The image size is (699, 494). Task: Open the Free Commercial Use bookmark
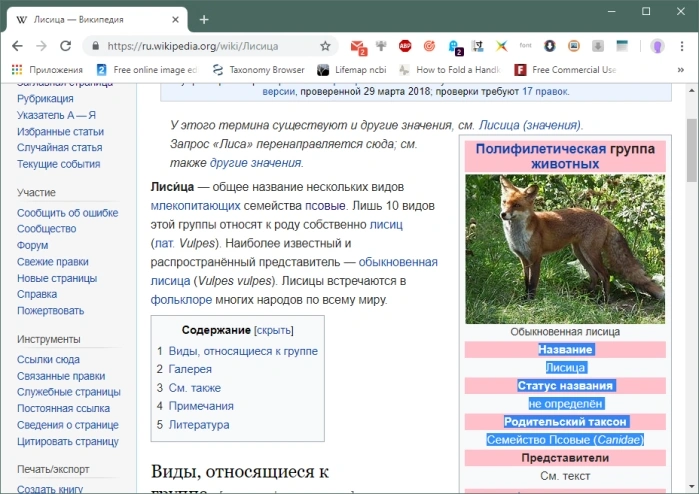click(565, 70)
